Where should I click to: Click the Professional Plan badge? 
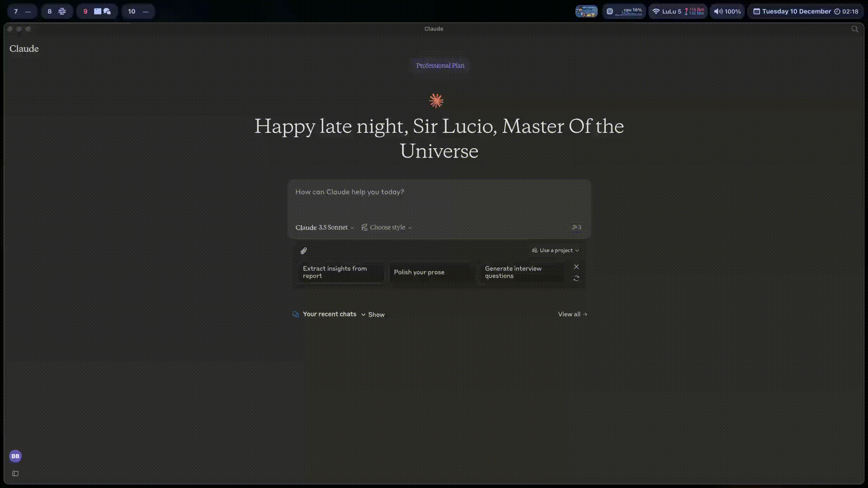coord(440,66)
